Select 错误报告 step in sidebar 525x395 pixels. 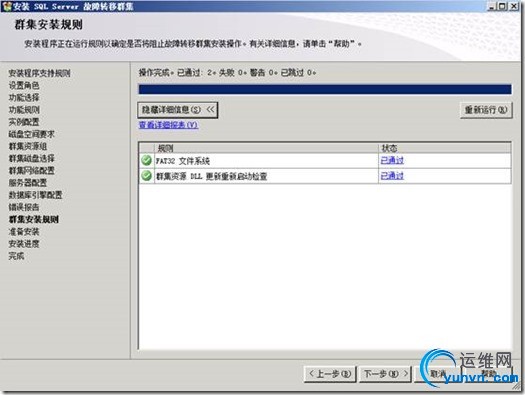(x=24, y=207)
